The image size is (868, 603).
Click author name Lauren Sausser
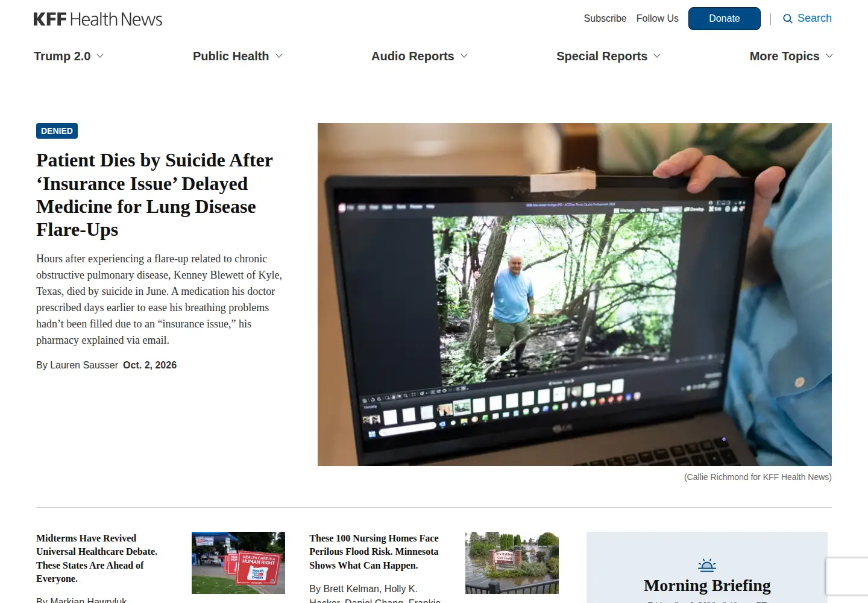pyautogui.click(x=84, y=365)
